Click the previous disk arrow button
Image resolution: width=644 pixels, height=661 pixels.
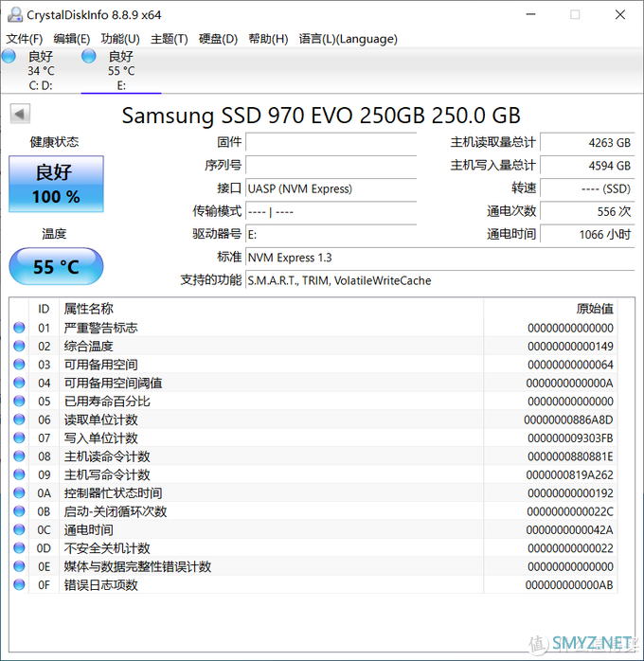[20, 114]
